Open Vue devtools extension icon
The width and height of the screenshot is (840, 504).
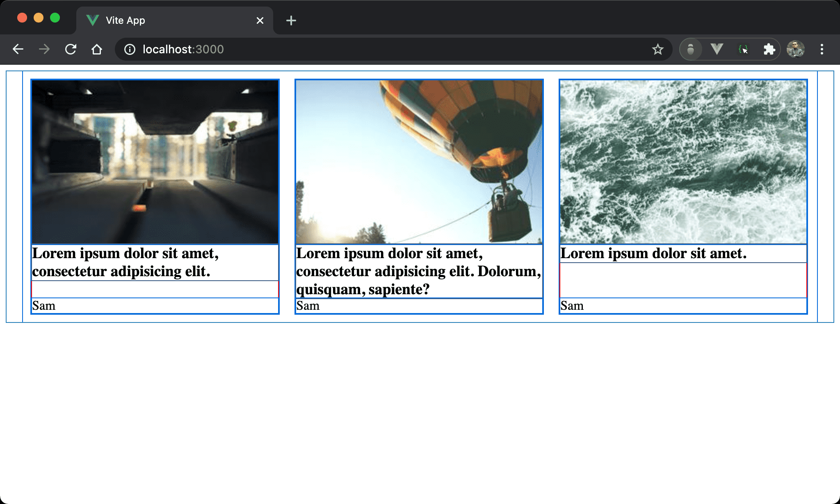click(x=717, y=50)
